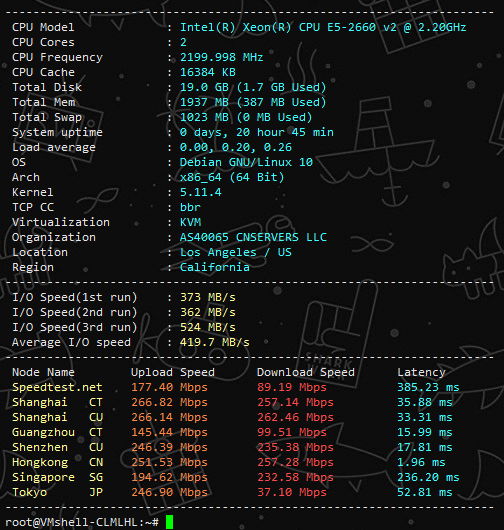Click the Download Speed column header

[306, 372]
